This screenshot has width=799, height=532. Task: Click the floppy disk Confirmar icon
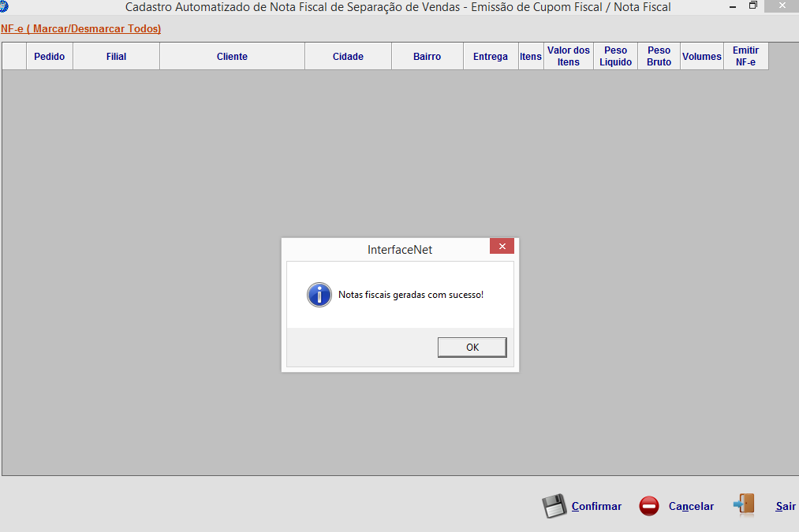click(554, 506)
